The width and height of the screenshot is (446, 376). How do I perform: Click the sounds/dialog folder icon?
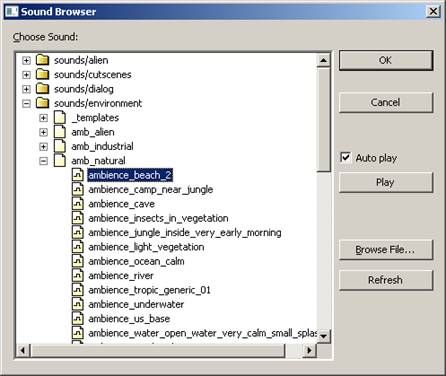(x=42, y=89)
